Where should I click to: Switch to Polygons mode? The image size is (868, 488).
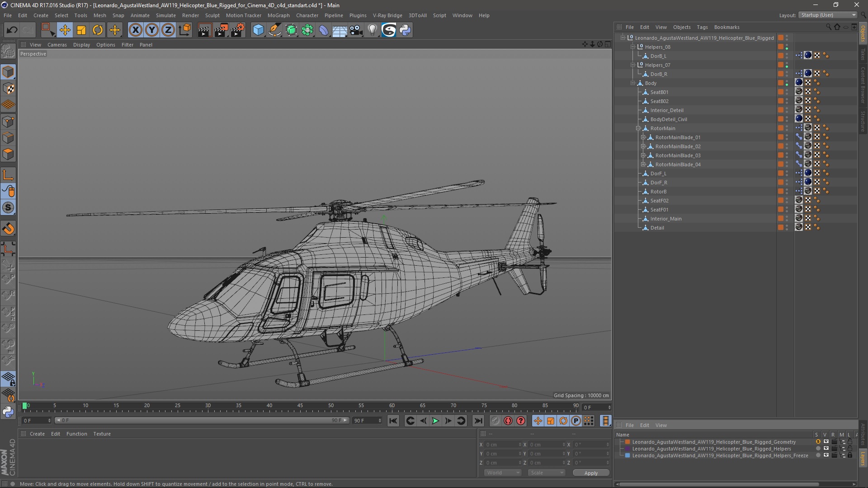(x=8, y=154)
